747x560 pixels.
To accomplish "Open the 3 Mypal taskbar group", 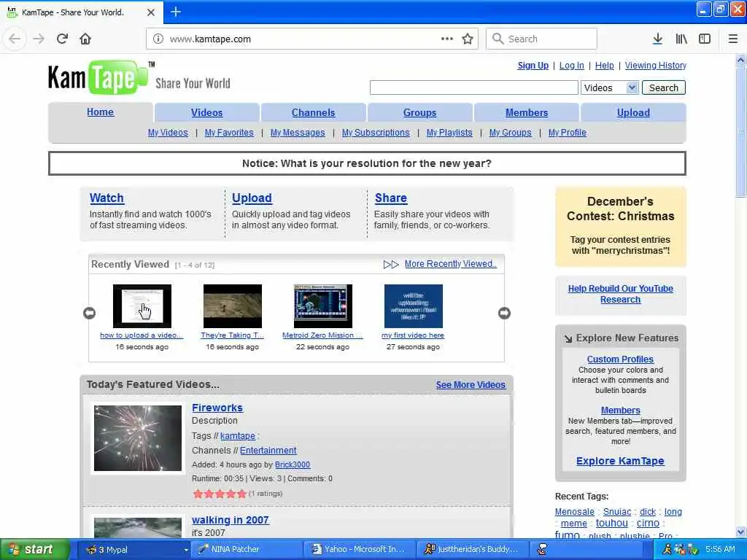I will click(x=133, y=550).
